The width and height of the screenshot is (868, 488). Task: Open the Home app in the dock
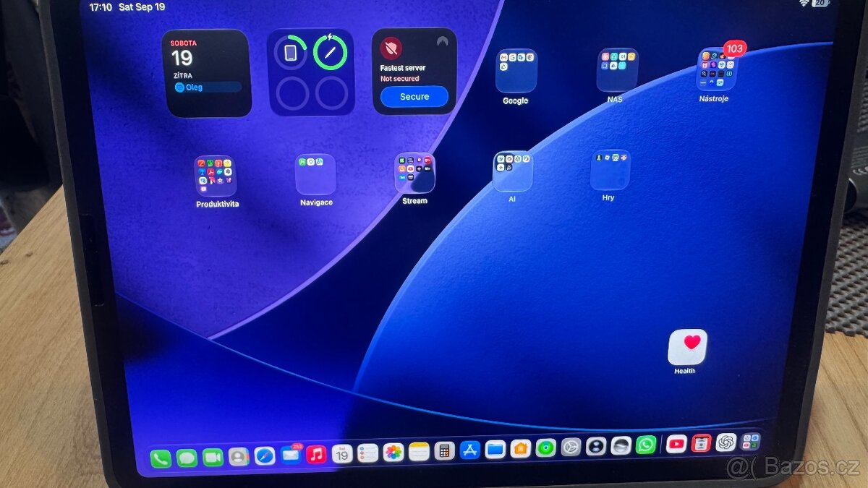(x=521, y=448)
